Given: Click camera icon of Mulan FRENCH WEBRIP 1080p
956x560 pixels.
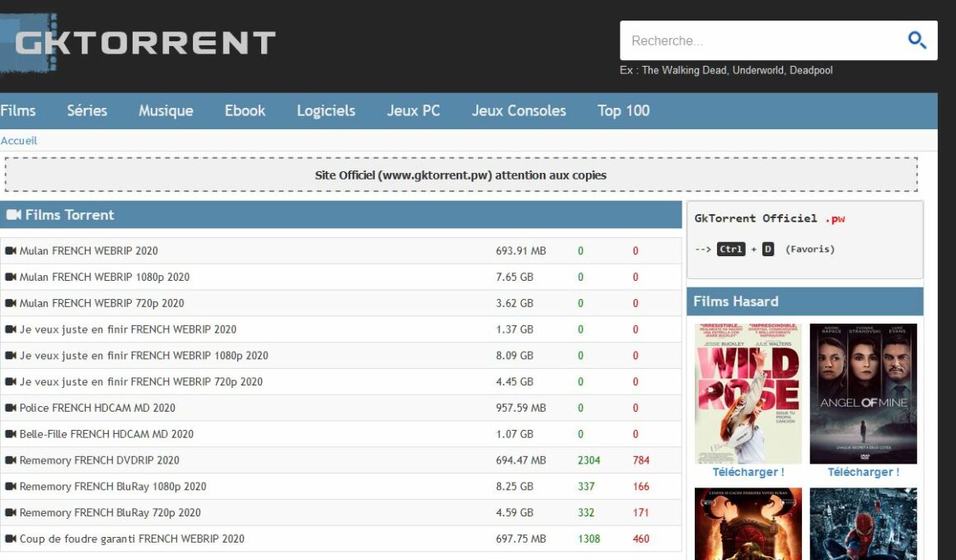Looking at the screenshot, I should (x=11, y=277).
